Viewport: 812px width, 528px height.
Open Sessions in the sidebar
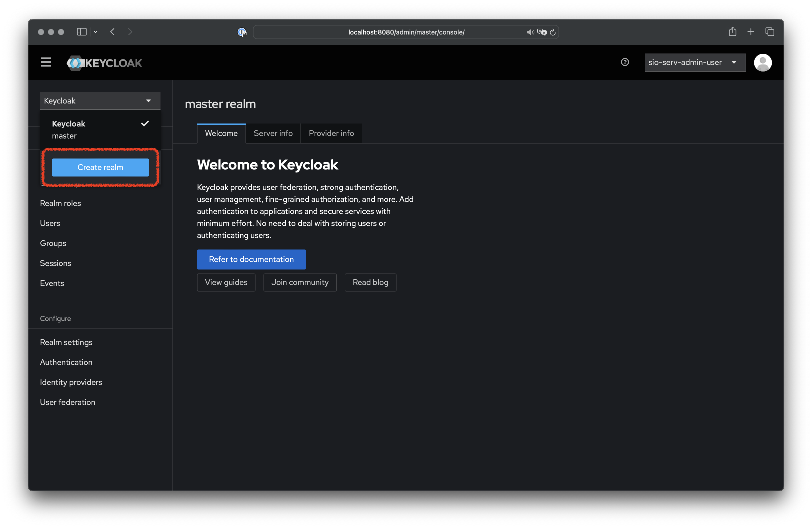click(55, 263)
